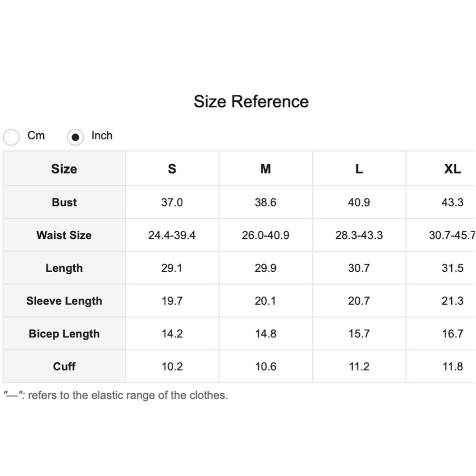Click the 37.0 bust value for S
This screenshot has width=476, height=476.
(x=172, y=202)
